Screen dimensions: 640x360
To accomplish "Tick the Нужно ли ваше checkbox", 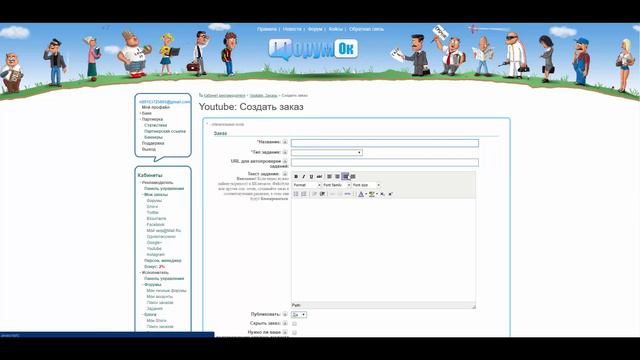I will tap(294, 333).
